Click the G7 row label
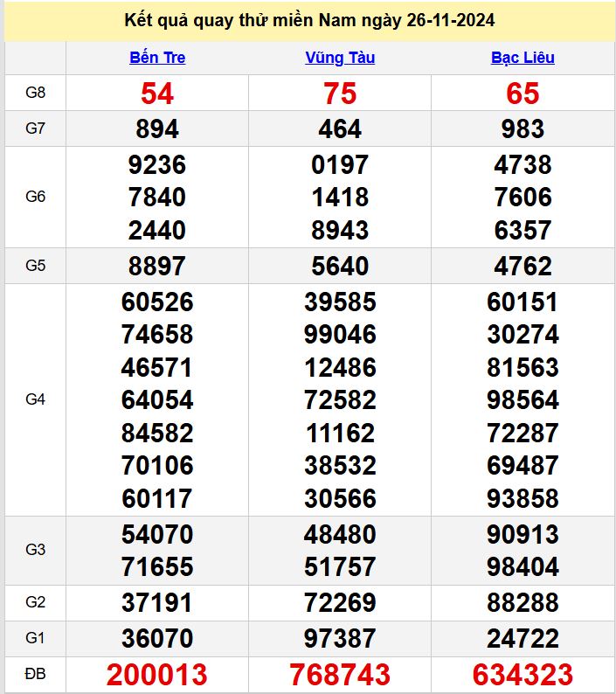Screen dimensions: 616x694 click(x=36, y=128)
